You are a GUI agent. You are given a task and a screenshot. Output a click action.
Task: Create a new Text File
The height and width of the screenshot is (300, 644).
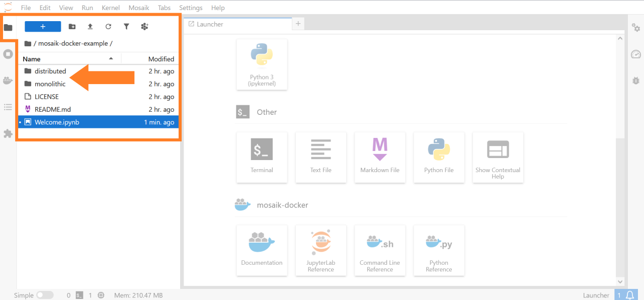point(321,157)
